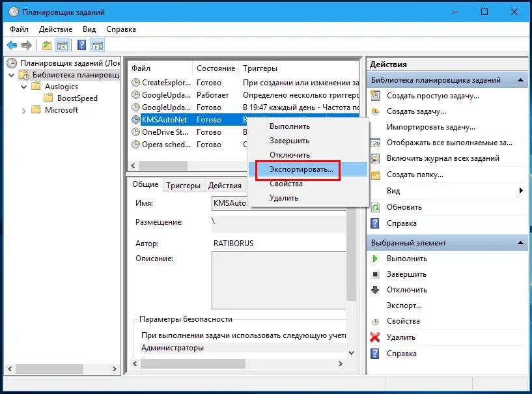Click the clock icon of the Работает GoogleUpda... task
The width and height of the screenshot is (532, 394).
135,95
